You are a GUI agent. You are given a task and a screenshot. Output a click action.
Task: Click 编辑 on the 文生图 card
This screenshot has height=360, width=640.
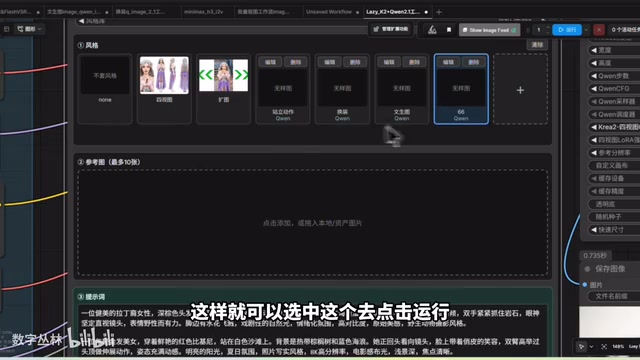coord(389,62)
